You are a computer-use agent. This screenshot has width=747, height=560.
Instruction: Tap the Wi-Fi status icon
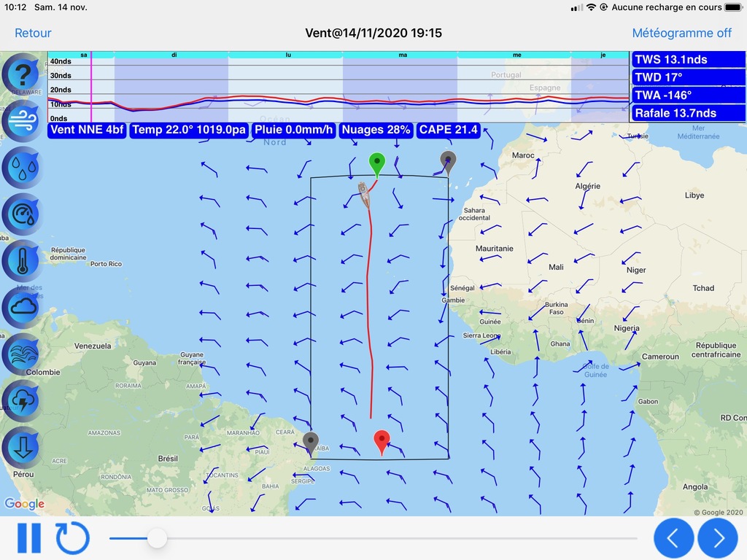click(591, 7)
